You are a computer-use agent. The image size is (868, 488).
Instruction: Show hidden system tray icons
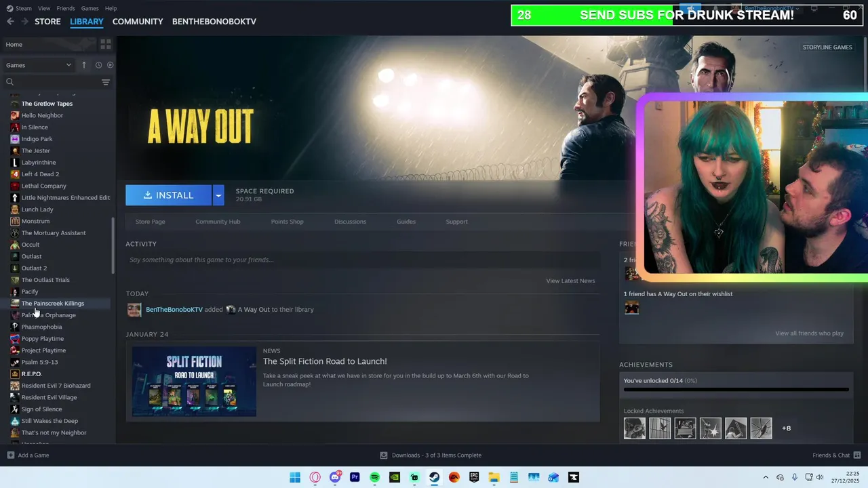click(766, 477)
